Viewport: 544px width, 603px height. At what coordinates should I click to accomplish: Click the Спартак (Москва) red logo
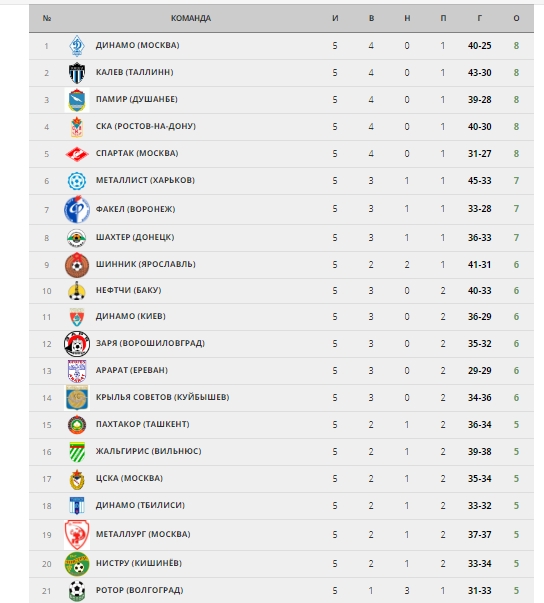pyautogui.click(x=77, y=154)
